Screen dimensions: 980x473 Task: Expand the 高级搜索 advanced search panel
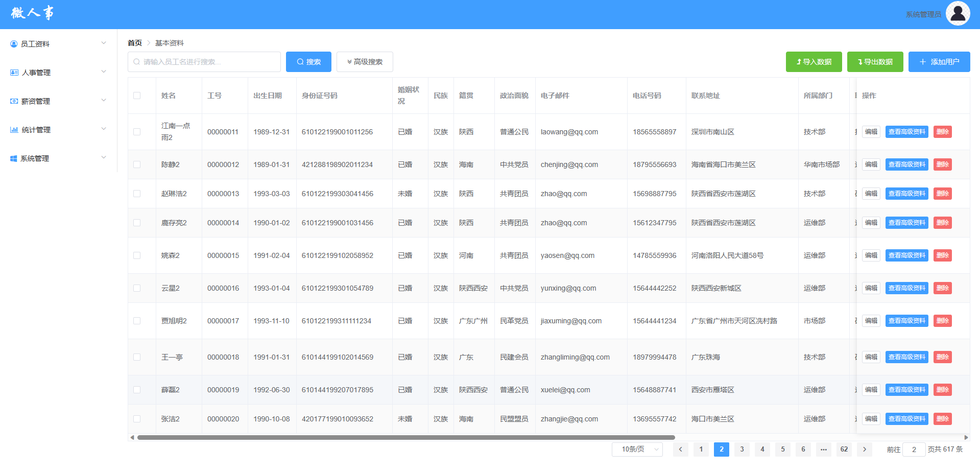365,62
